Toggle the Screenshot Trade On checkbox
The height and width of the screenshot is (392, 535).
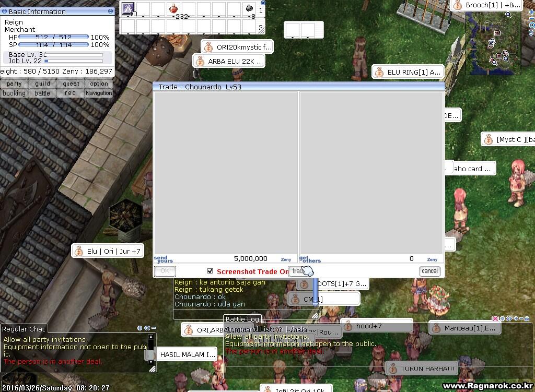pyautogui.click(x=210, y=271)
